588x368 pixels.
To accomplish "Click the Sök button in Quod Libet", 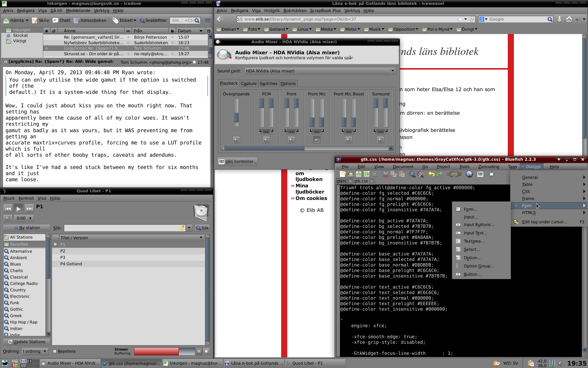I will point(202,228).
